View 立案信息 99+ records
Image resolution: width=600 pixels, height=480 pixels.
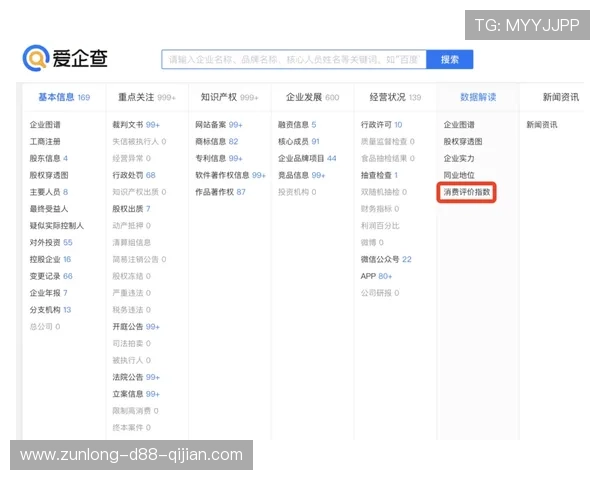(x=136, y=394)
